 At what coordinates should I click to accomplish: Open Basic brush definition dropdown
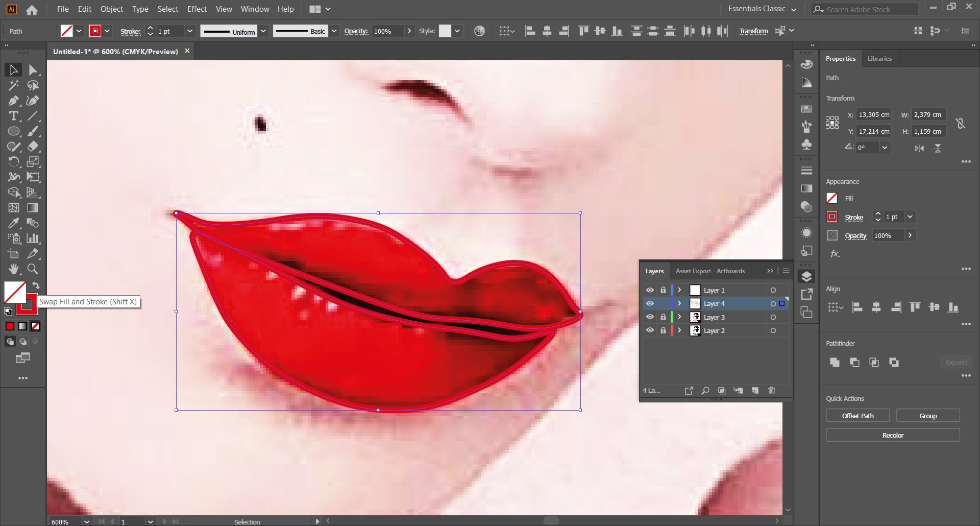click(x=334, y=31)
